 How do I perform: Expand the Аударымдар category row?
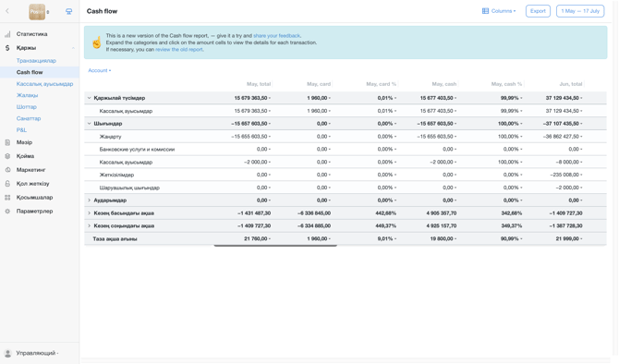coord(90,200)
